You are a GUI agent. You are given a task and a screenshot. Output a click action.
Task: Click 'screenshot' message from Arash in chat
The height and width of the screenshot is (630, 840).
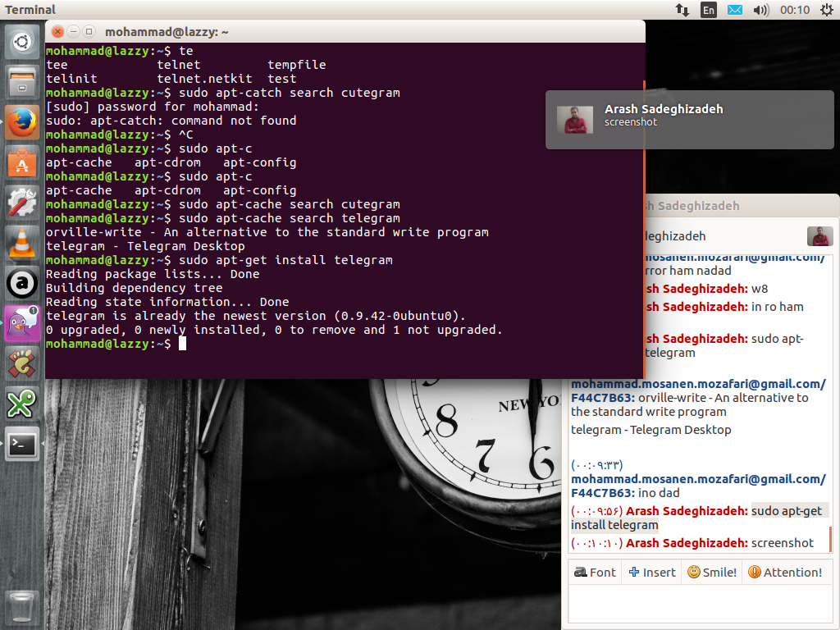point(782,543)
